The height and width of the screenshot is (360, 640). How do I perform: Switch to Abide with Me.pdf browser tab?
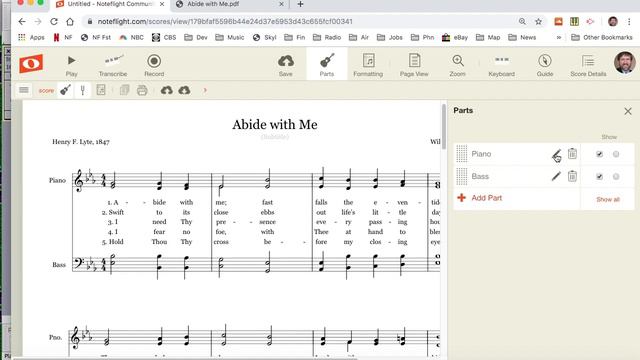(230, 4)
